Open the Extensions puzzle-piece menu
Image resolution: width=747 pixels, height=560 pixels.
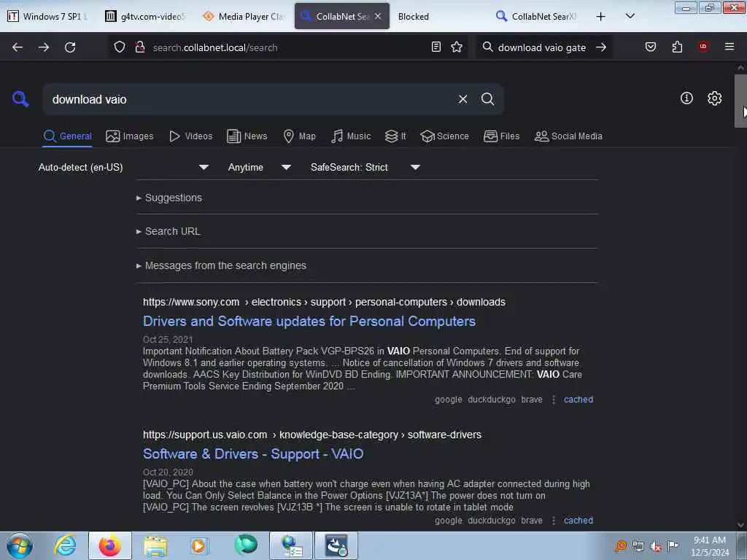tap(677, 47)
